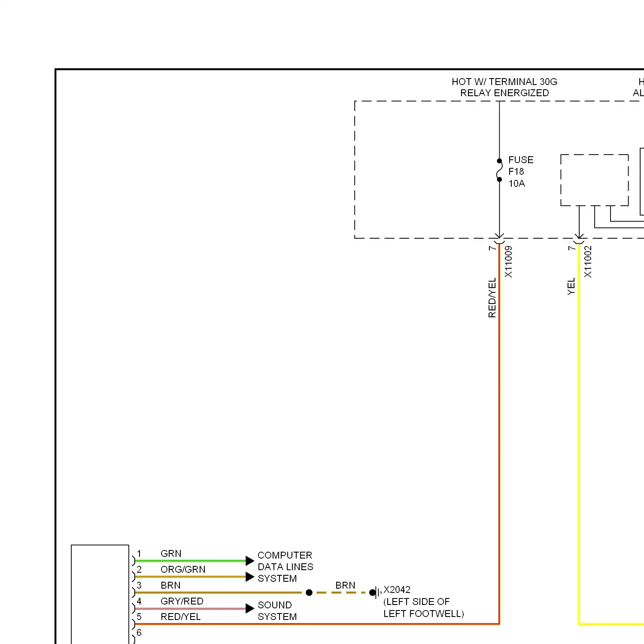Click the 'GRY/RED' wire label at pin 4
The image size is (644, 644).
[182, 601]
